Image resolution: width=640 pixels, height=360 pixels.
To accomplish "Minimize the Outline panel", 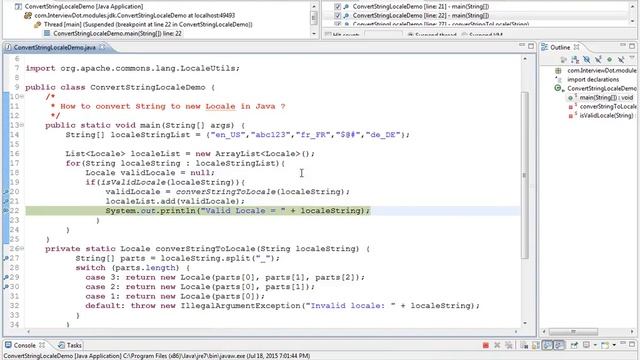I will (623, 44).
